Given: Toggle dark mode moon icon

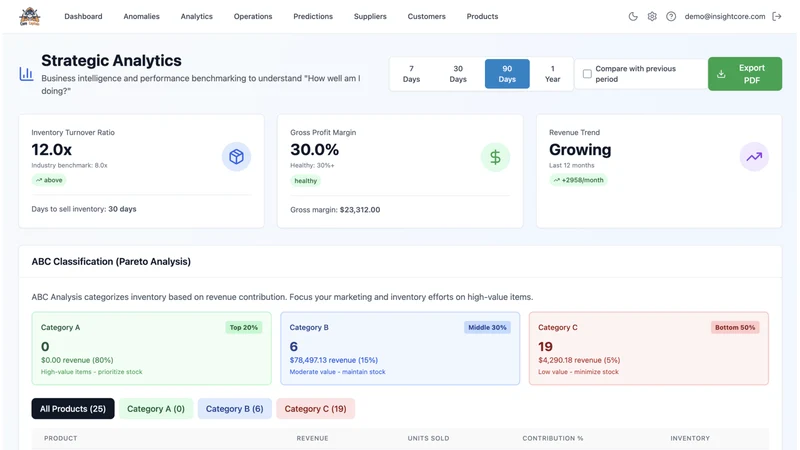Looking at the screenshot, I should click(x=633, y=16).
